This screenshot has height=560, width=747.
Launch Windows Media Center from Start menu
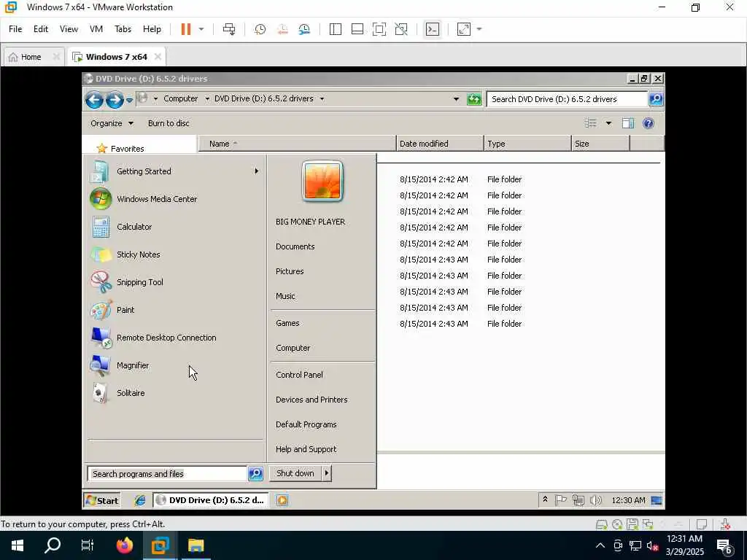175,199
